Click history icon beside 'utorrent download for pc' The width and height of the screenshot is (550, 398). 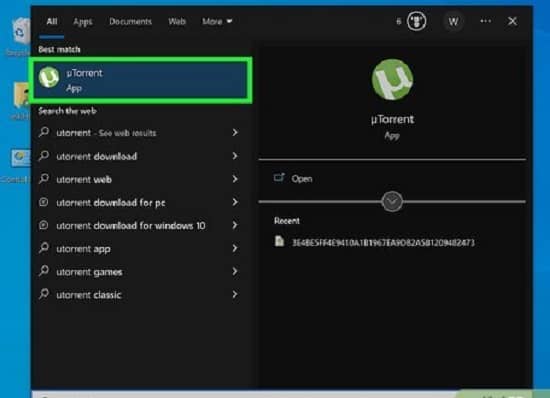coord(44,202)
